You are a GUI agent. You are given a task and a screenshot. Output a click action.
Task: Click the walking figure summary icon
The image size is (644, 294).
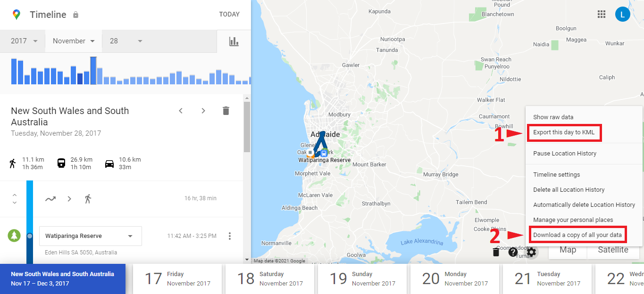(x=13, y=163)
